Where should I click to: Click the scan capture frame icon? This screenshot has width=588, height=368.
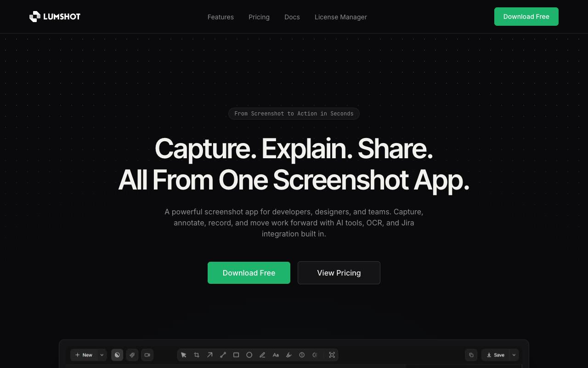tap(332, 355)
